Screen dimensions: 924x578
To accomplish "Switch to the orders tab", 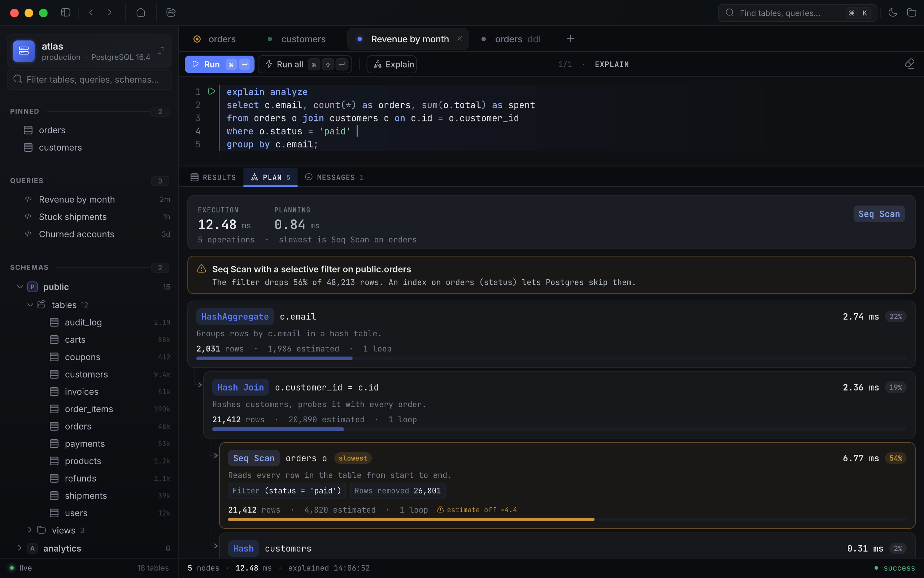I will pos(216,39).
